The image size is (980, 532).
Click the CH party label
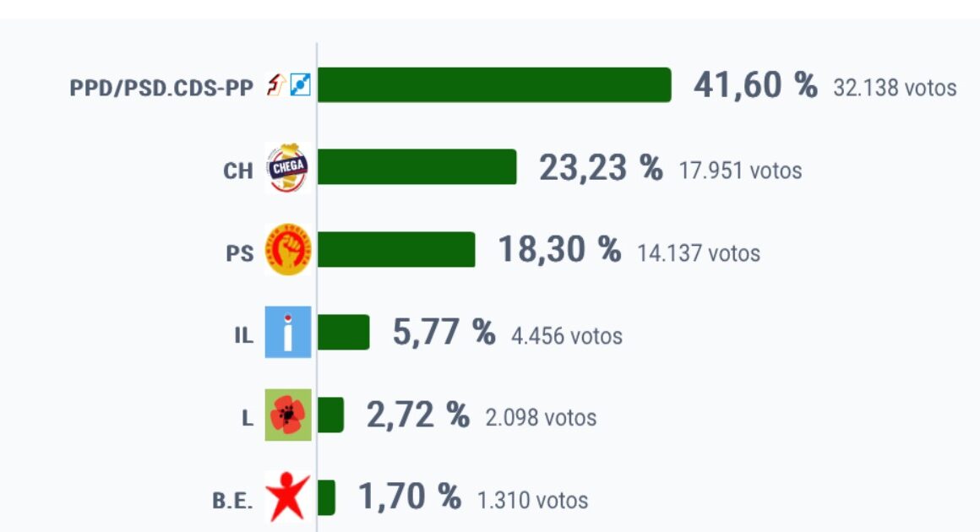[x=238, y=171]
